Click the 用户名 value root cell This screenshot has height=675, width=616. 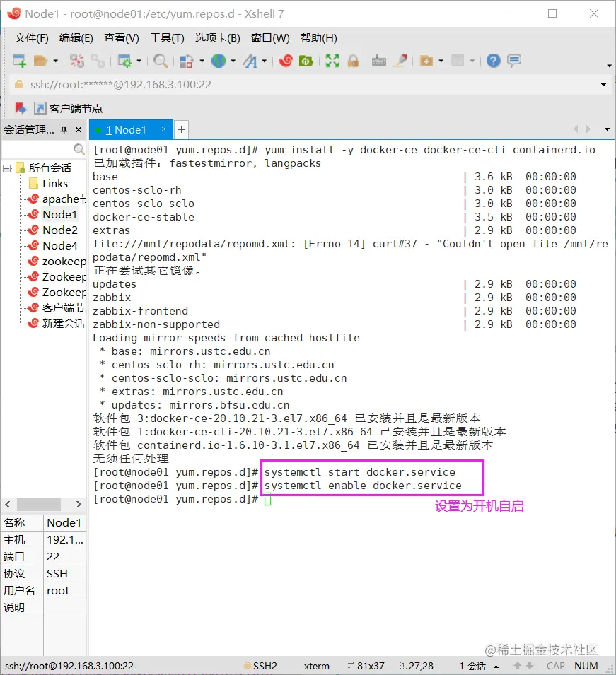(65, 591)
